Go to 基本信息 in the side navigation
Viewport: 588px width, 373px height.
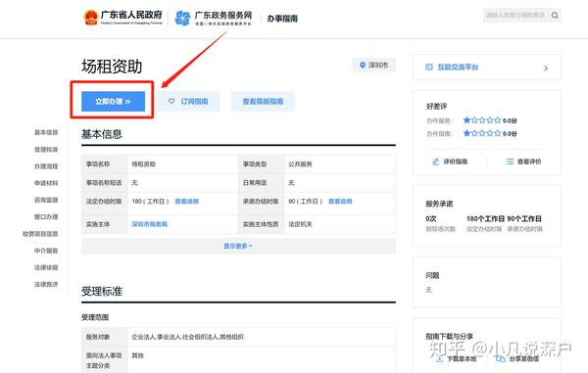pos(46,132)
